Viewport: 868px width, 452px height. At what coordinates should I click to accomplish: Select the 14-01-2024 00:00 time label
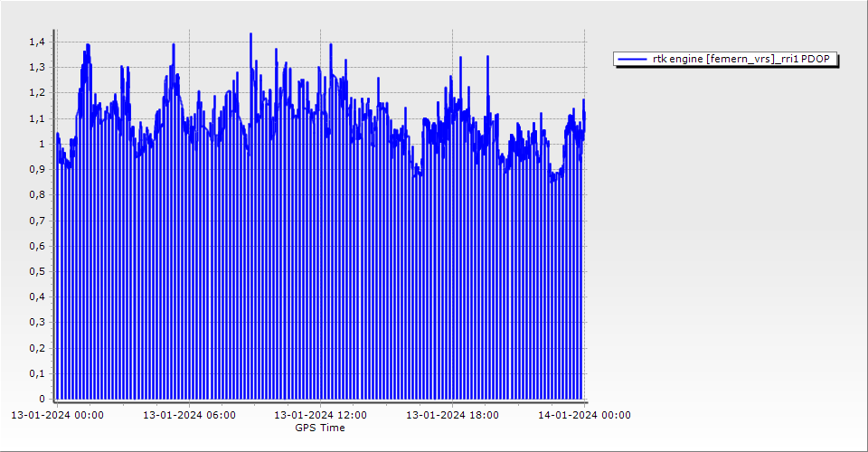584,415
